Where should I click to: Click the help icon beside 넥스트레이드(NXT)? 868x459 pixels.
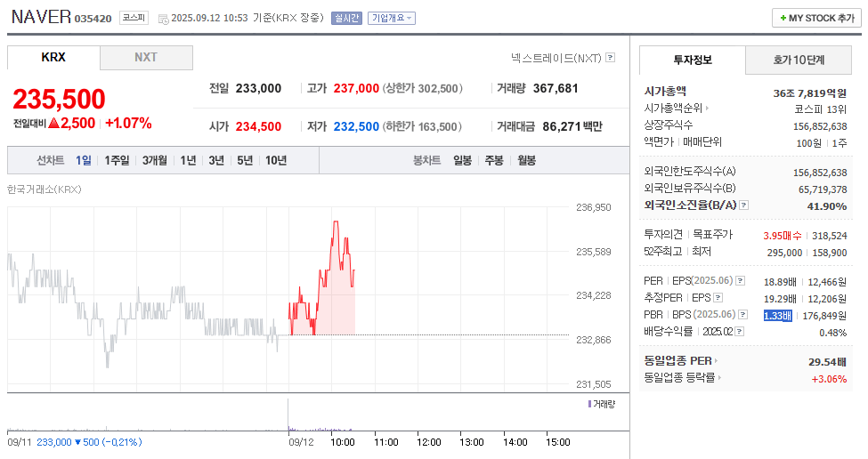tap(611, 58)
